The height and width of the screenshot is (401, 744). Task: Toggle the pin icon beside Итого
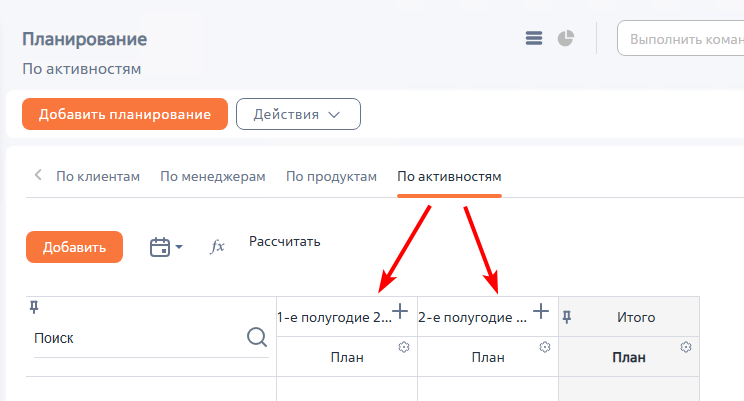coord(567,317)
